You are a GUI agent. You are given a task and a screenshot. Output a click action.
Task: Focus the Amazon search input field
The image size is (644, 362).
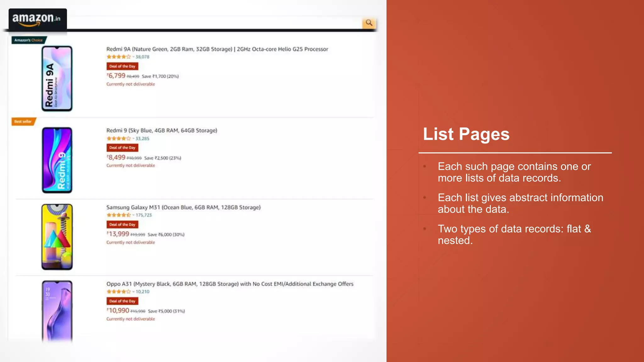click(214, 23)
